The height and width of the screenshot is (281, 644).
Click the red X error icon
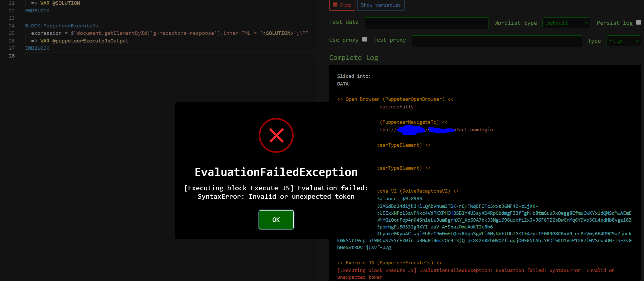[x=276, y=135]
